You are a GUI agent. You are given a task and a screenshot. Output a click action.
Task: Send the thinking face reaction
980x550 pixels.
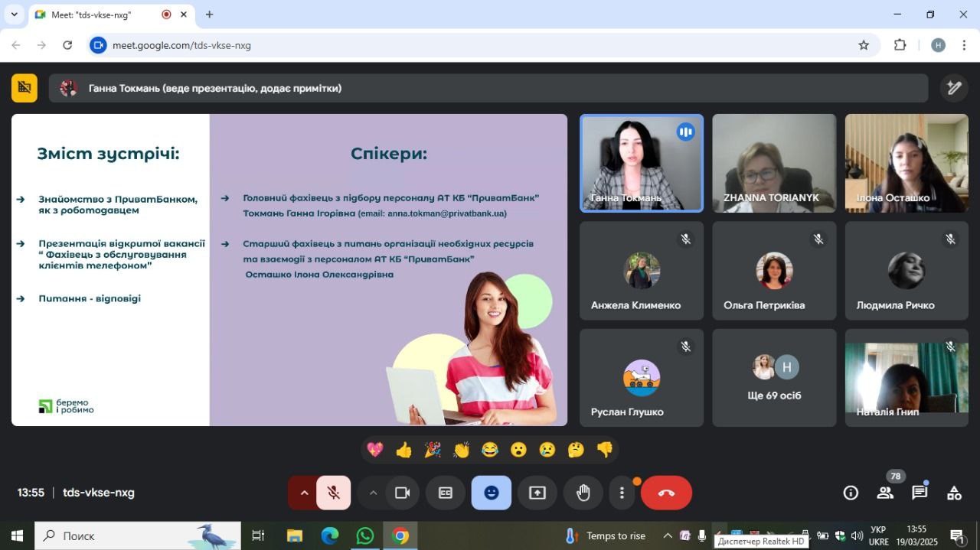click(577, 450)
